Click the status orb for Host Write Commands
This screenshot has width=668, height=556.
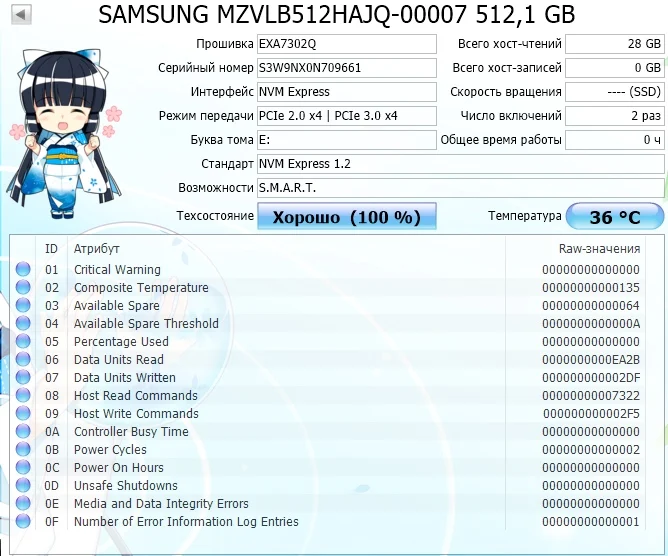(23, 413)
